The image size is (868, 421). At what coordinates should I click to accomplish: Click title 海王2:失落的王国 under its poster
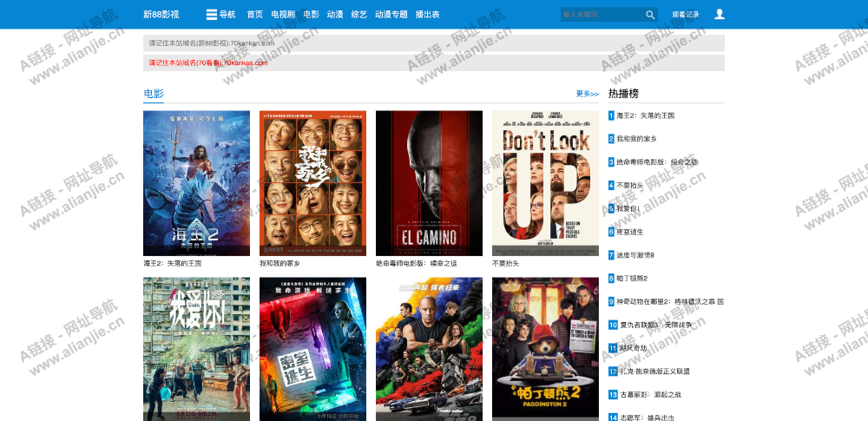click(172, 263)
